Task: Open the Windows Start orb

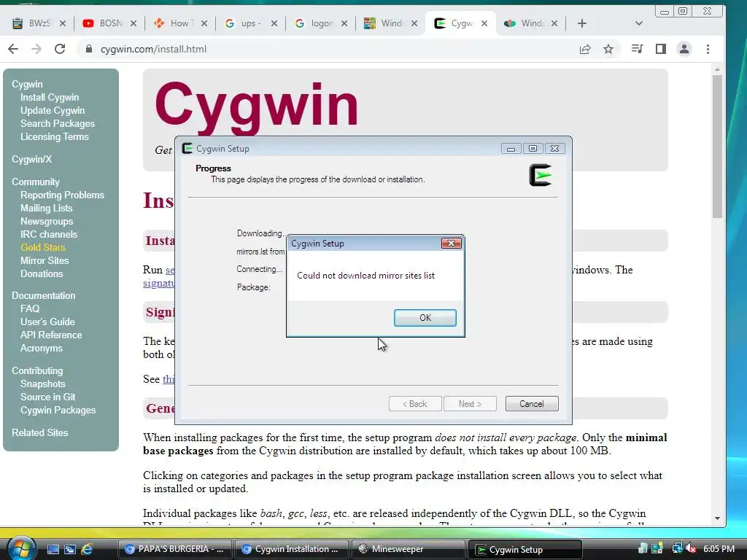Action: pos(20,548)
